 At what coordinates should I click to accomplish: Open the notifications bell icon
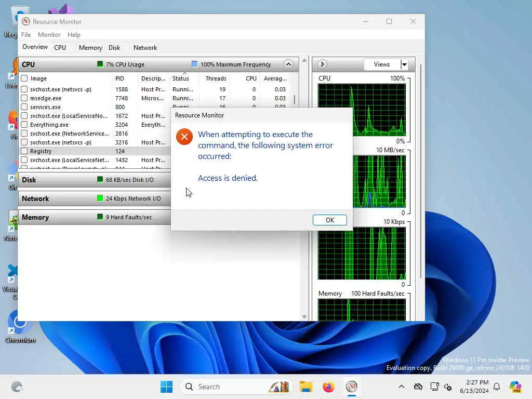tap(497, 387)
